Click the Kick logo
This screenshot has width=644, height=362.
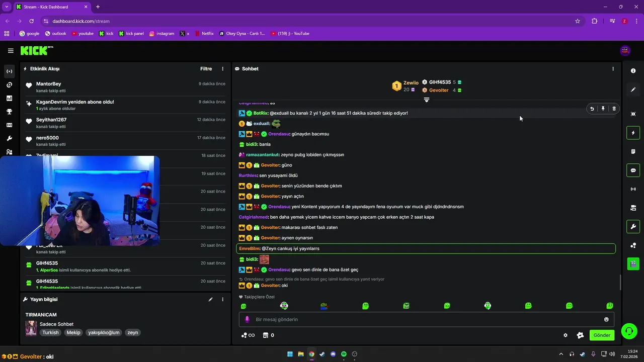pos(37,50)
